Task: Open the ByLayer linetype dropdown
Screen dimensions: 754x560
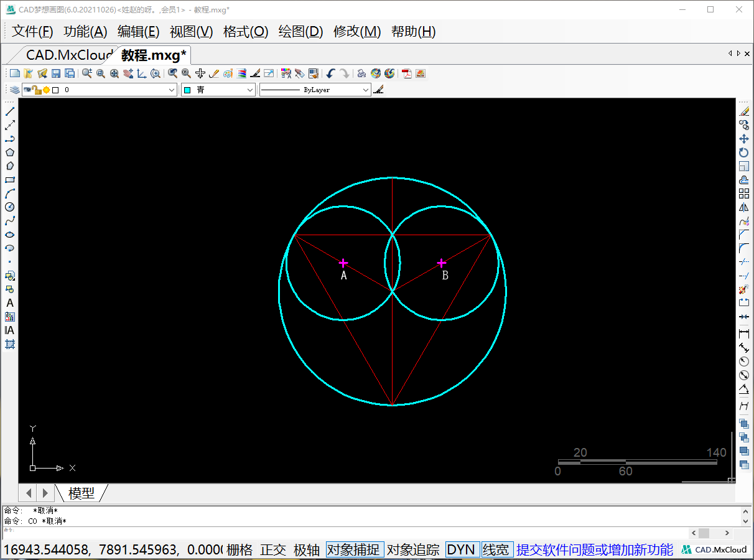Action: click(366, 90)
